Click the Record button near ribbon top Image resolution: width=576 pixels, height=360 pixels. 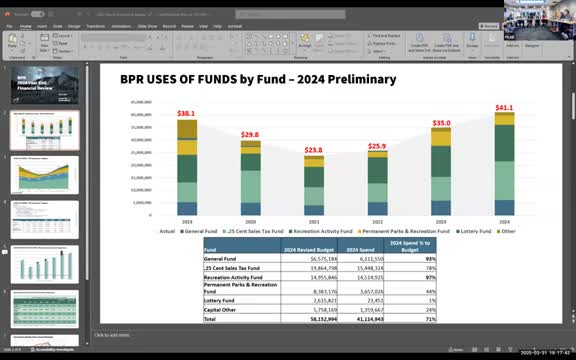click(x=489, y=26)
